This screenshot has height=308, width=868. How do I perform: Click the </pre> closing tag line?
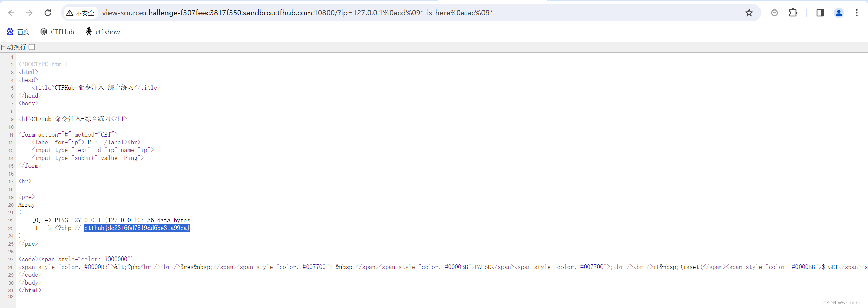(x=28, y=244)
